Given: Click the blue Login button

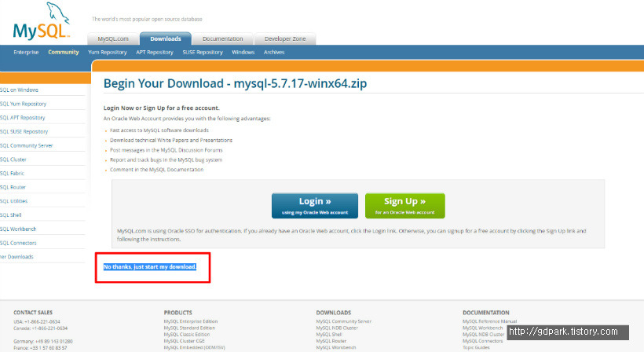Looking at the screenshot, I should [x=315, y=206].
